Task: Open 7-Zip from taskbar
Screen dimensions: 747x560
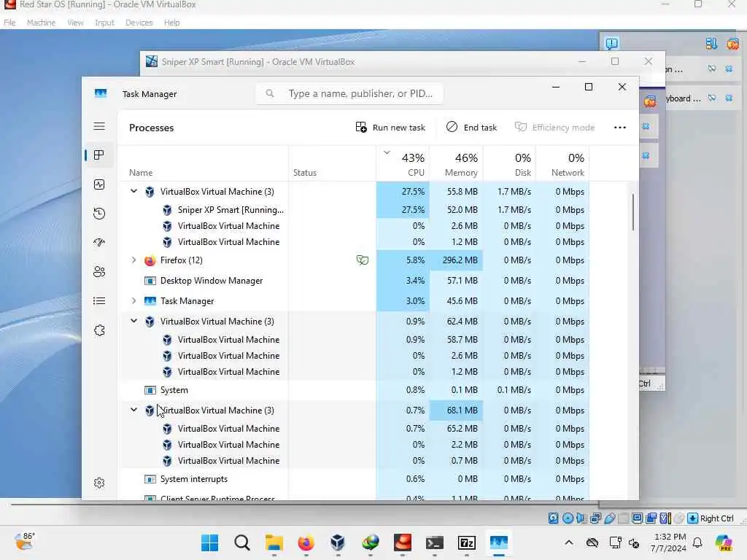Action: (x=466, y=542)
